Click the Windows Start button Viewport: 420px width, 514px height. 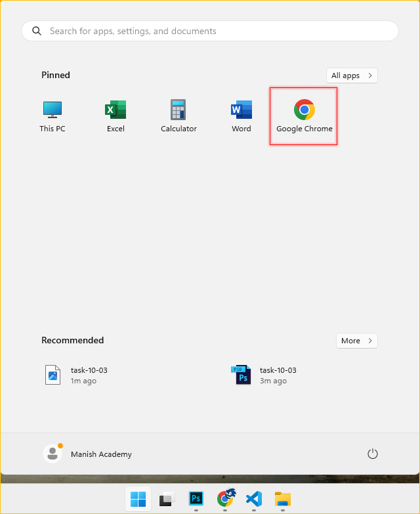click(x=138, y=499)
